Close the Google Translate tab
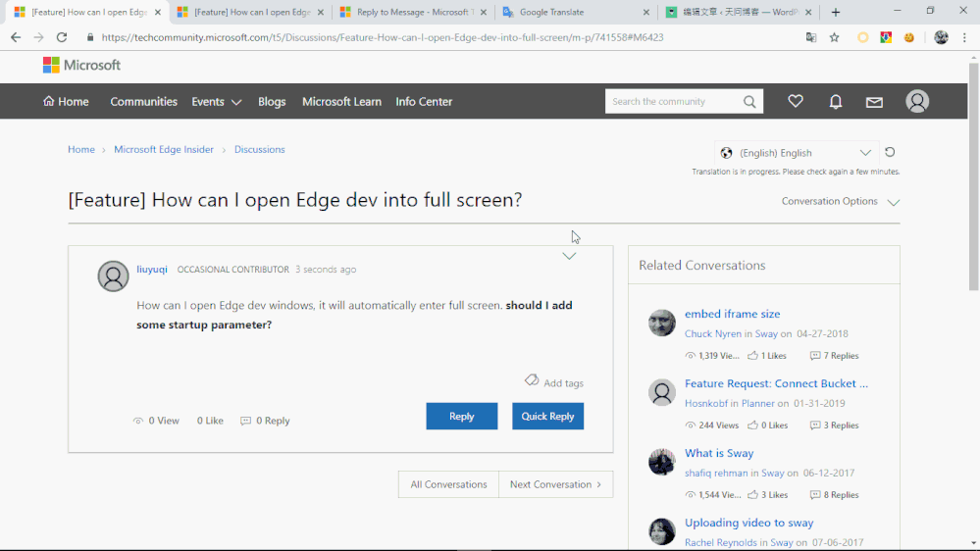 646,12
